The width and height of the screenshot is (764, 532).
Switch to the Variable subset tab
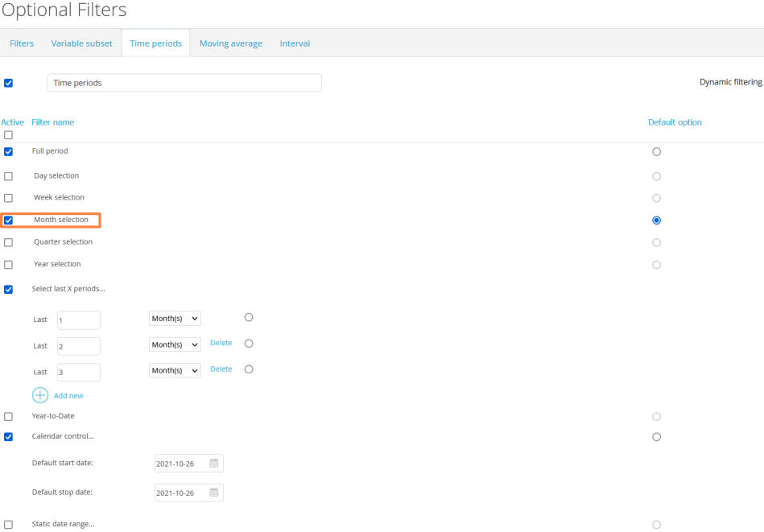pos(81,43)
